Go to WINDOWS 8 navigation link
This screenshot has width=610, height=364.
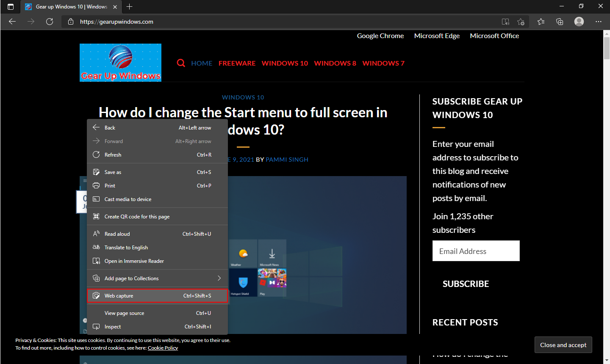click(x=335, y=63)
